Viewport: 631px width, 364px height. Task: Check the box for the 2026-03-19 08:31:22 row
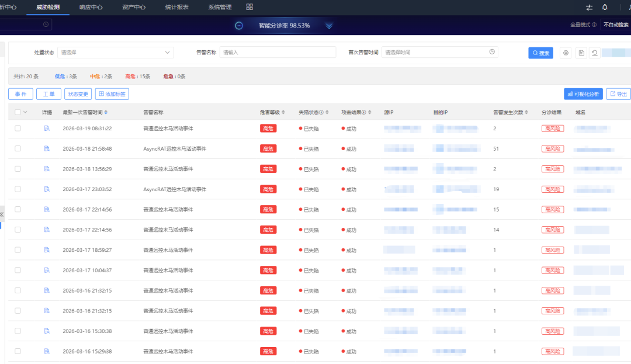(x=18, y=128)
